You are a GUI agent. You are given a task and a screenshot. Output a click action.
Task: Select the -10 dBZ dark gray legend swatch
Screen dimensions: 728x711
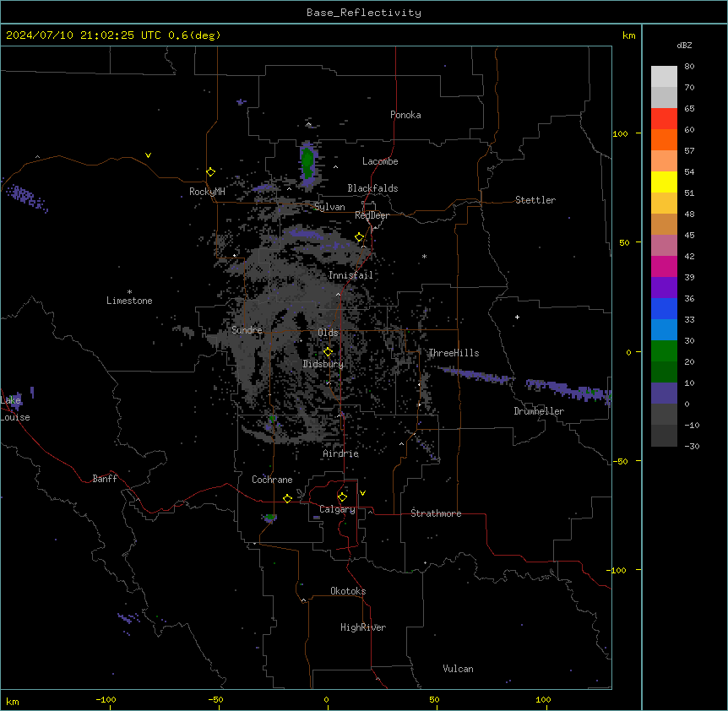pyautogui.click(x=664, y=436)
